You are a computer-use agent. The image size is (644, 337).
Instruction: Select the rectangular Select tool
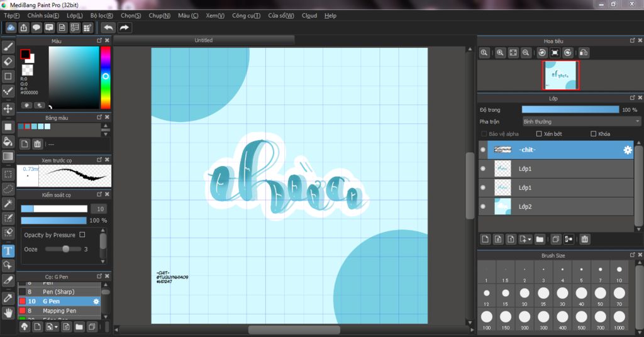point(8,174)
